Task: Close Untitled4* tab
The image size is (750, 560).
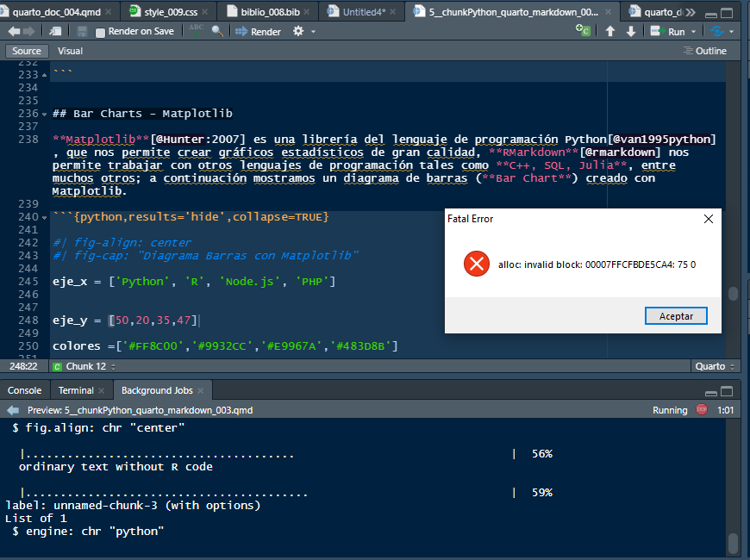Action: pyautogui.click(x=393, y=12)
